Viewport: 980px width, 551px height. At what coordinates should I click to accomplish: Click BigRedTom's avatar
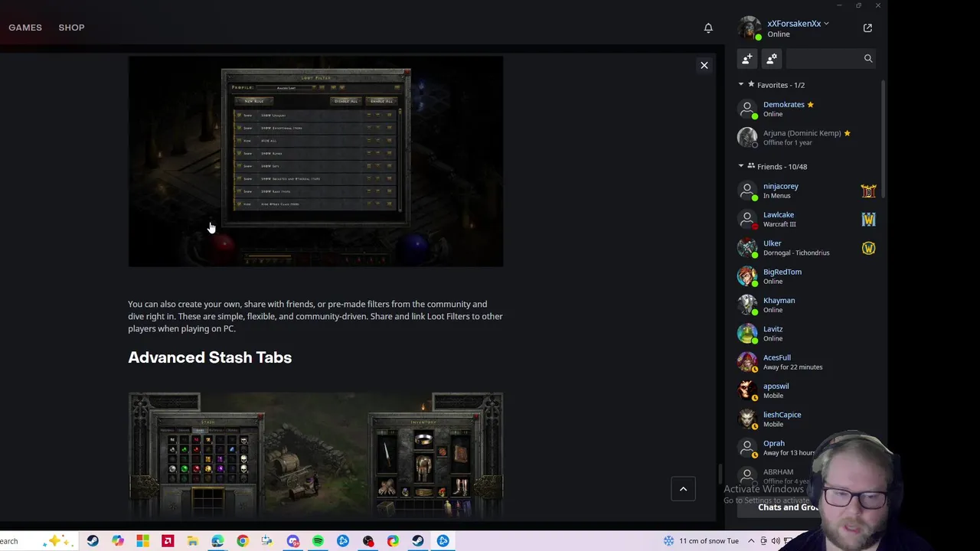point(747,276)
